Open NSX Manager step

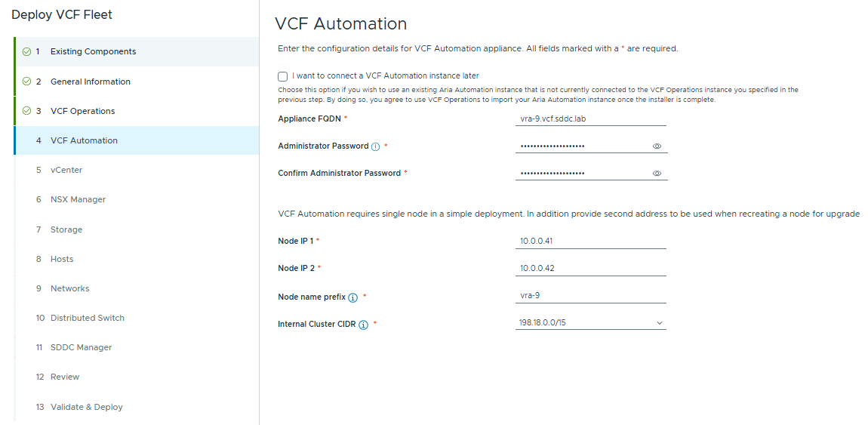pyautogui.click(x=78, y=200)
